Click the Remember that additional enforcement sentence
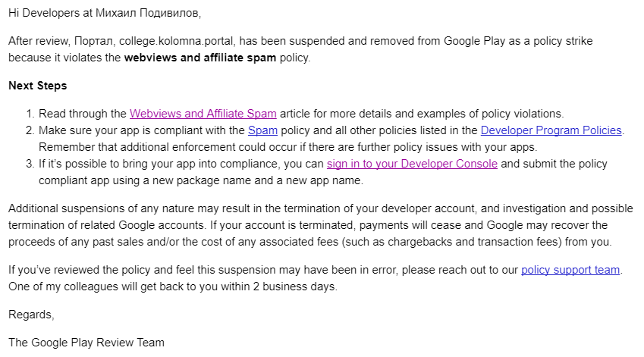Viewport: 644px width, 357px height. click(288, 147)
